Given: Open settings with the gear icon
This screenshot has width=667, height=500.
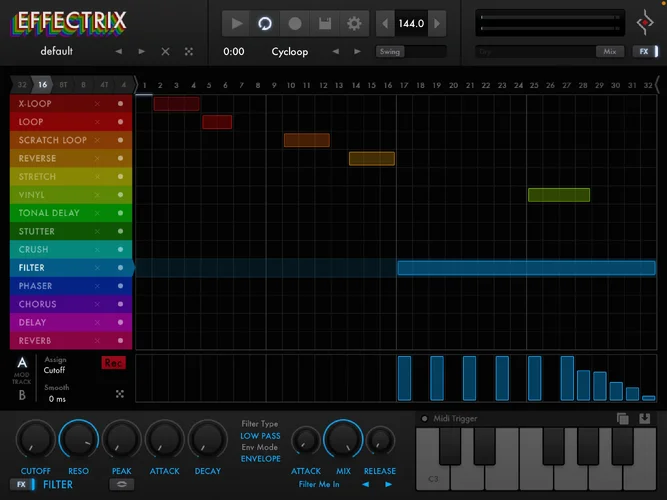Looking at the screenshot, I should [x=354, y=23].
